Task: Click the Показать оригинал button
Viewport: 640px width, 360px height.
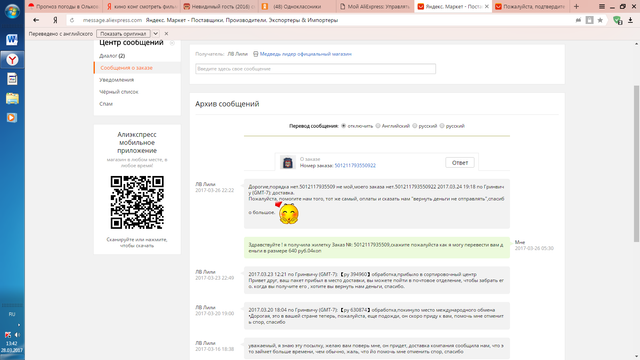Action: tap(123, 33)
